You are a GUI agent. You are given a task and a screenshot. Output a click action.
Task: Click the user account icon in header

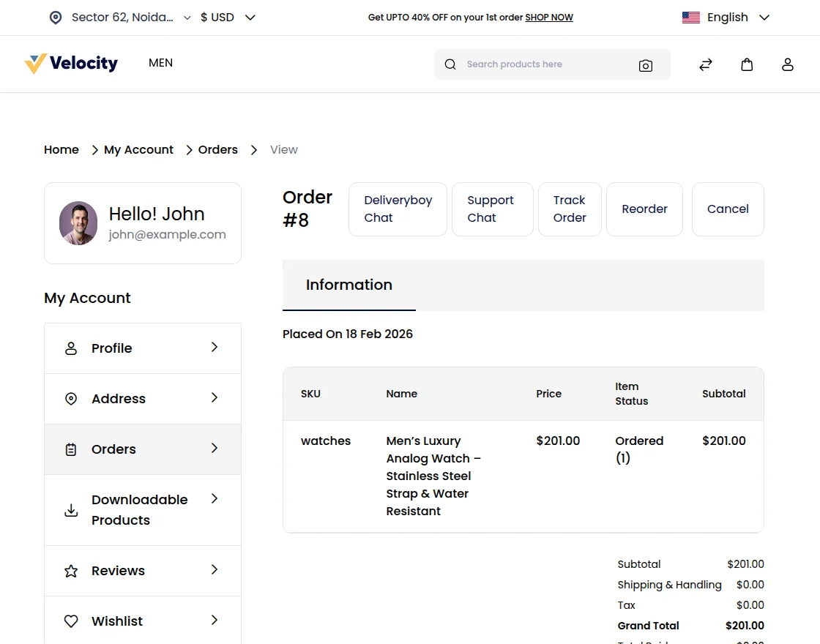788,64
